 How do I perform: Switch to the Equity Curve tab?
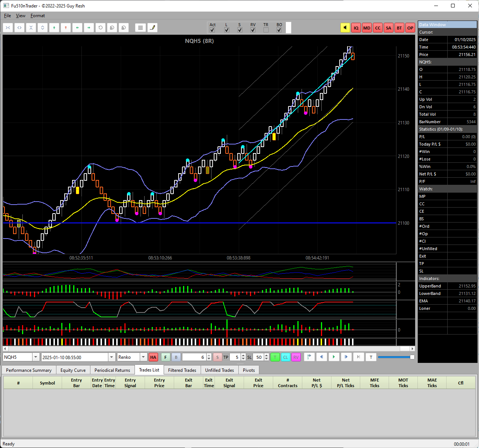tap(73, 370)
